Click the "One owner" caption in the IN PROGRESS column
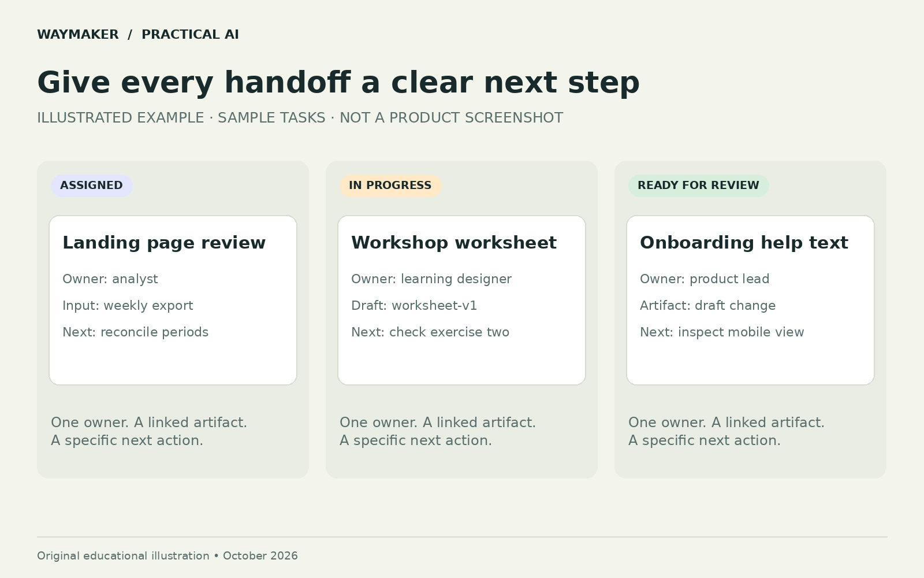The image size is (924, 578). (x=438, y=432)
